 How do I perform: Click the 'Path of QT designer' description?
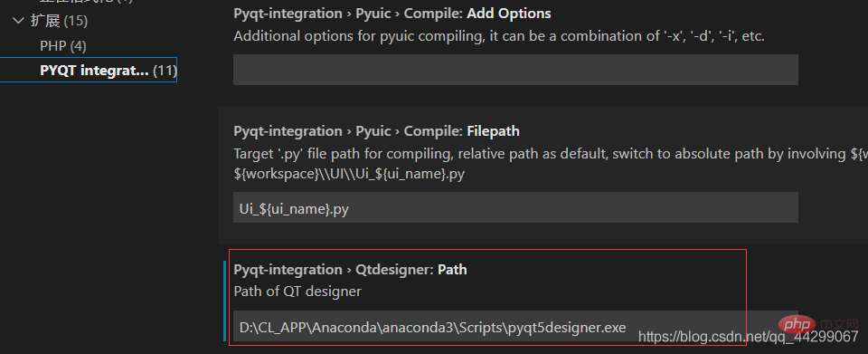(x=297, y=291)
